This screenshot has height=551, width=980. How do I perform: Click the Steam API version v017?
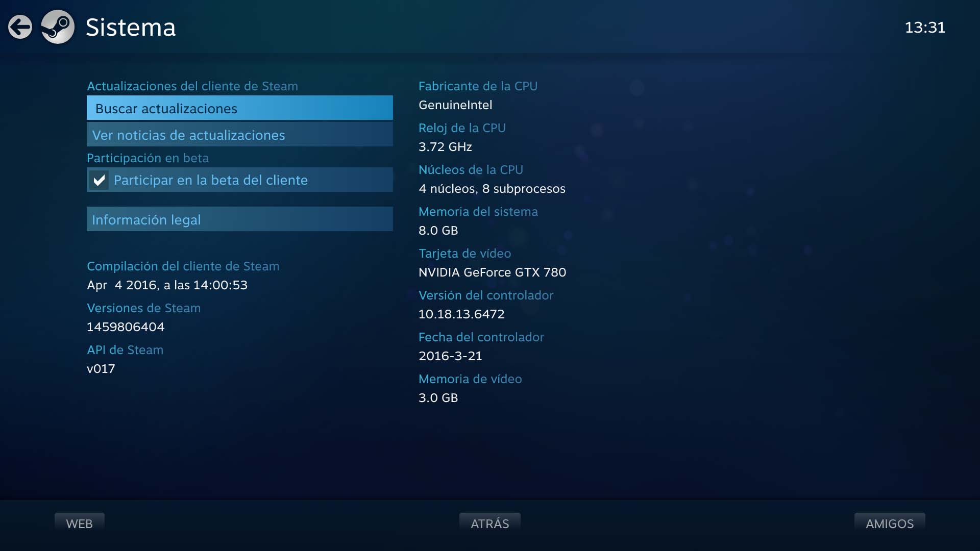pos(101,368)
